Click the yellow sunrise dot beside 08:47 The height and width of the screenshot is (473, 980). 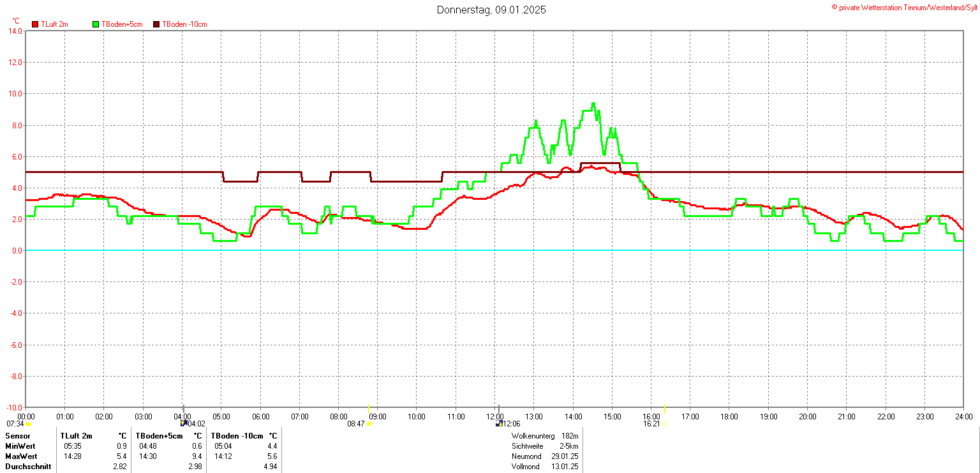pyautogui.click(x=369, y=424)
